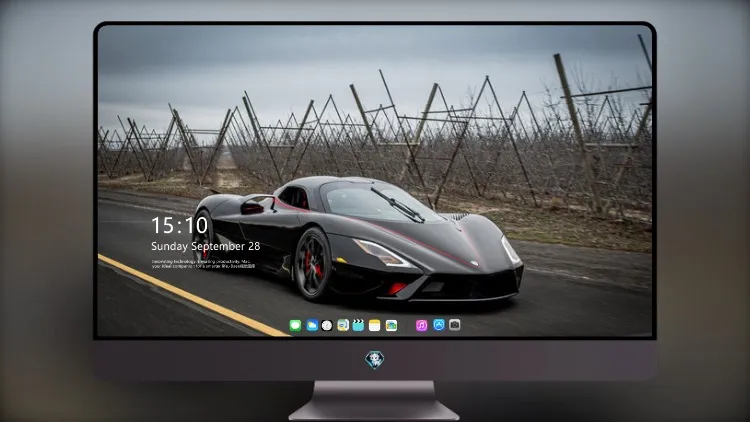
Task: Launch the Maps icon in the dock
Action: click(x=343, y=326)
